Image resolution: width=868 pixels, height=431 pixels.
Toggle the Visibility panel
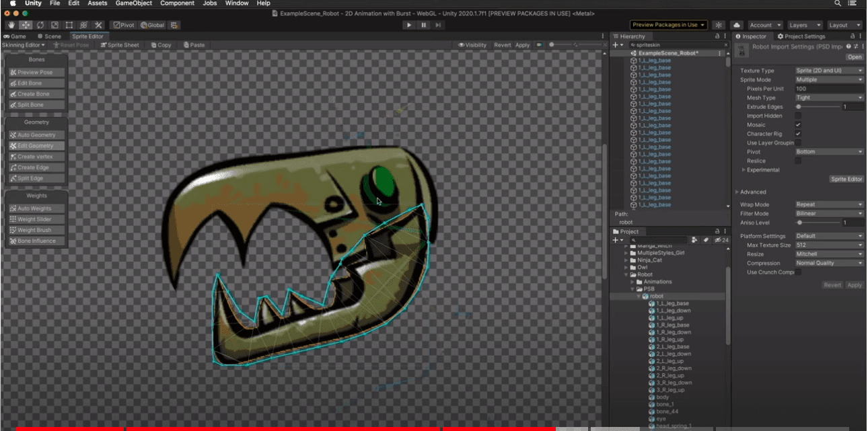click(472, 45)
